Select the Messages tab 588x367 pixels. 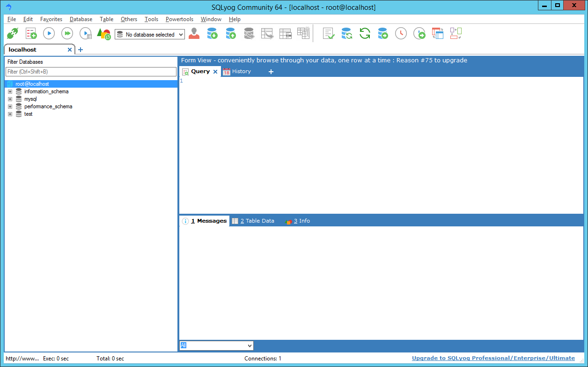[205, 221]
